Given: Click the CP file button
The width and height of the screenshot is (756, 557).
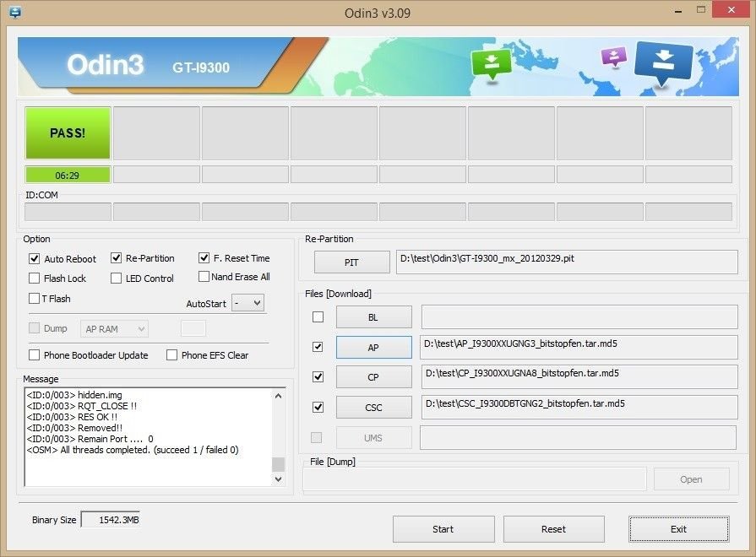Looking at the screenshot, I should [373, 377].
